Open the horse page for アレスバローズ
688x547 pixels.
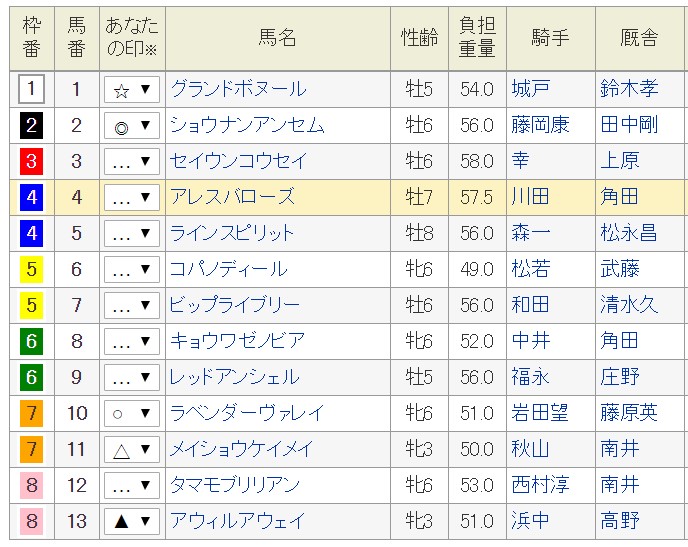[x=232, y=197]
